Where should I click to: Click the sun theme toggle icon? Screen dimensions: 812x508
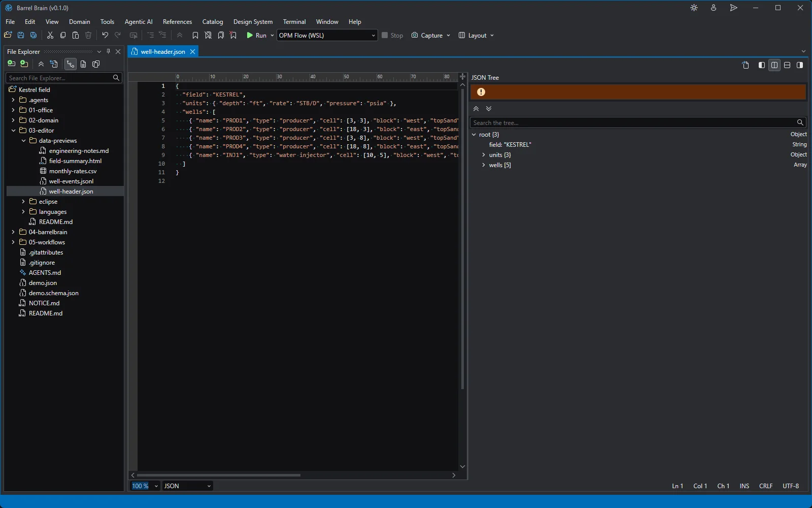694,8
